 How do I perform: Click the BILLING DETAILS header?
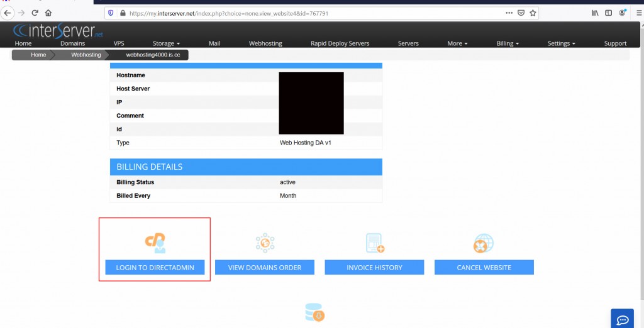click(246, 167)
